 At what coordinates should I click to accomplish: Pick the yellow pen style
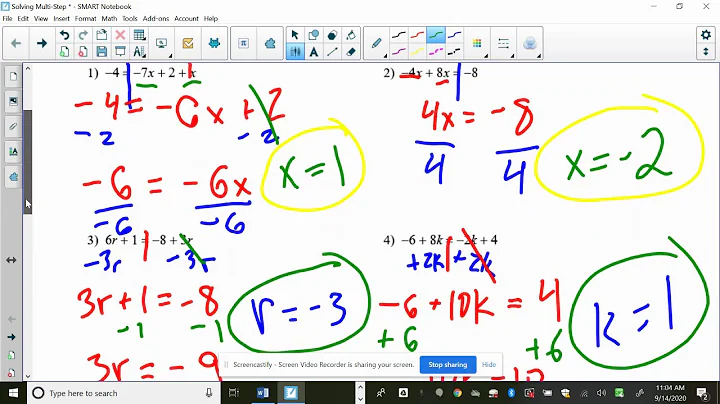(x=417, y=51)
